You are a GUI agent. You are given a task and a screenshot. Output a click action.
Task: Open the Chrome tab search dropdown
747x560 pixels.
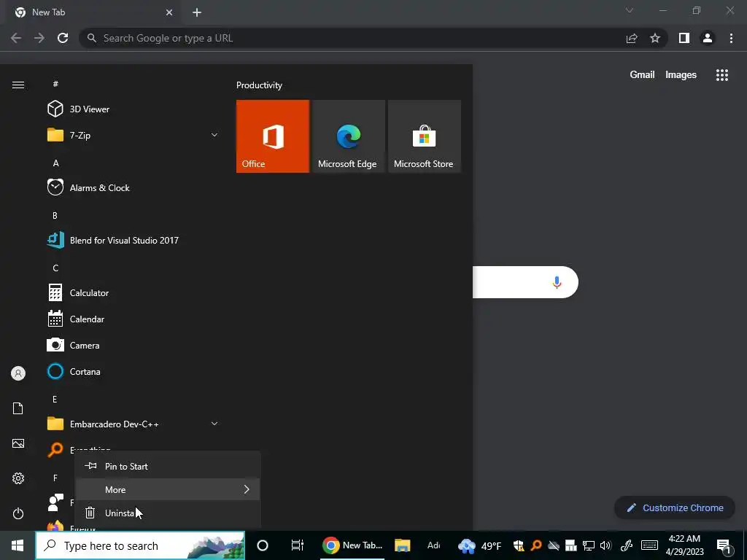(x=630, y=10)
